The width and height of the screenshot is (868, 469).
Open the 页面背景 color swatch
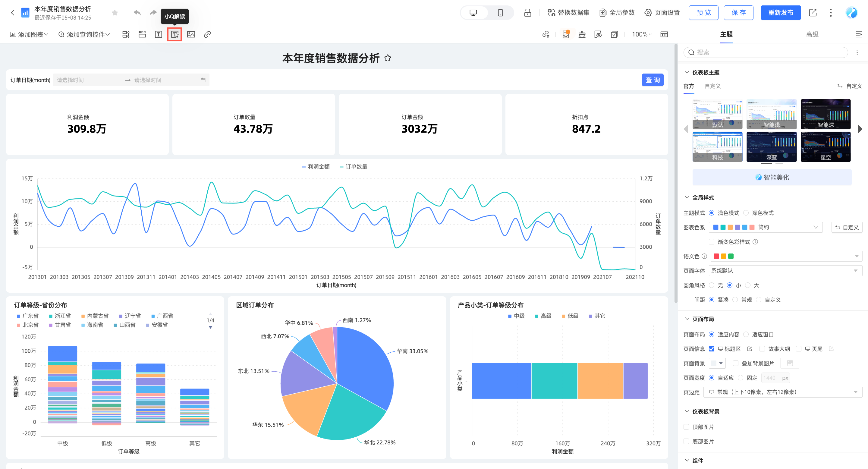tap(717, 363)
